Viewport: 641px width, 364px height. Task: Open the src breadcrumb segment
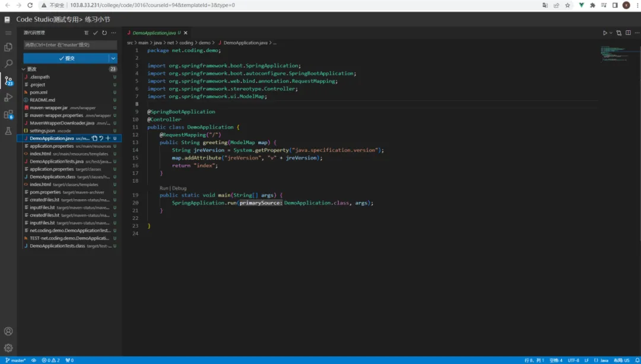tap(130, 43)
